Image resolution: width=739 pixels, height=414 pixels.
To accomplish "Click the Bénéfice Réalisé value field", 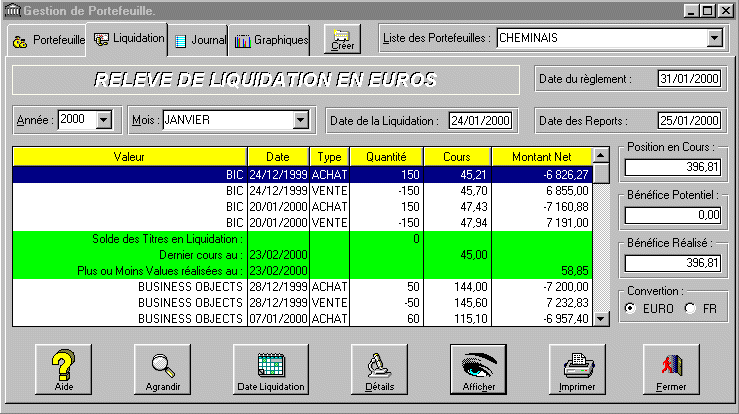I will (x=673, y=263).
